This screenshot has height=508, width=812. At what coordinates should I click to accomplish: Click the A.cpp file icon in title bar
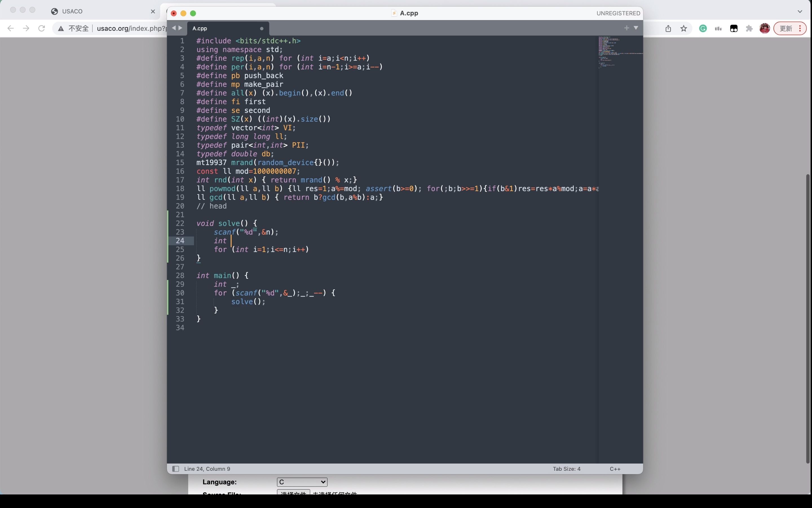(394, 13)
